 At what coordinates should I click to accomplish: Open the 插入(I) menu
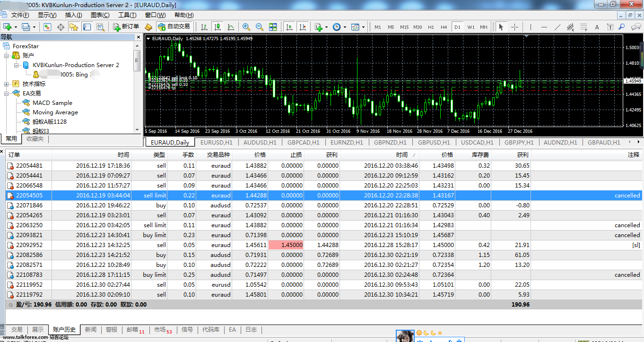74,15
